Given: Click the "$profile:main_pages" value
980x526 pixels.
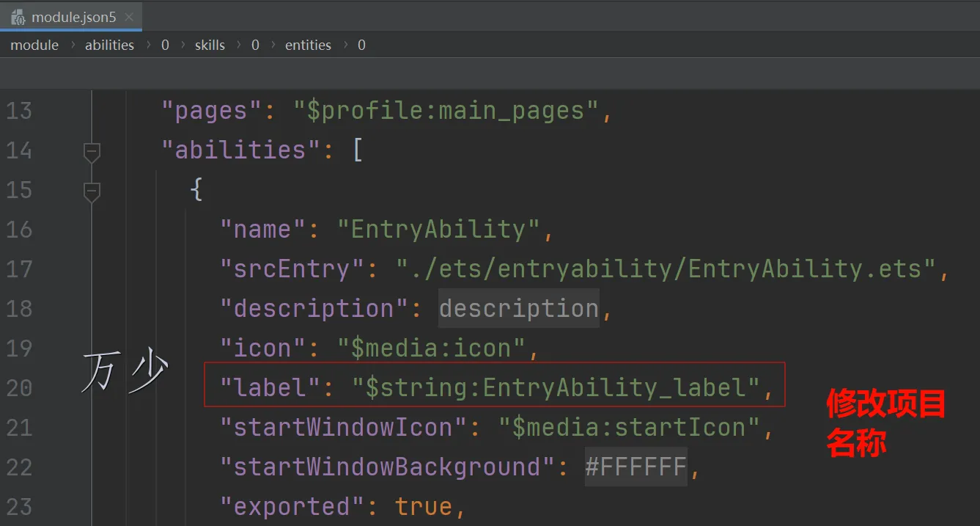Looking at the screenshot, I should click(x=446, y=111).
